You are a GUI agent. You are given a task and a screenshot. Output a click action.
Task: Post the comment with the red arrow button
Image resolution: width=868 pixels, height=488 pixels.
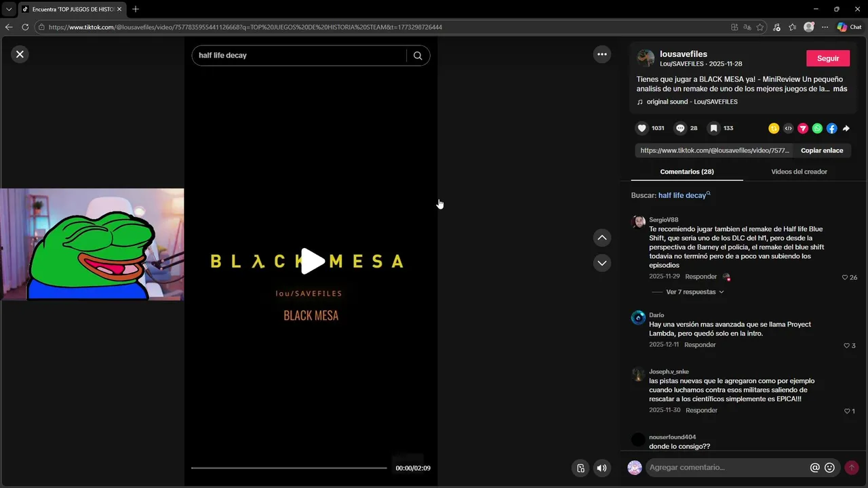coord(852,468)
